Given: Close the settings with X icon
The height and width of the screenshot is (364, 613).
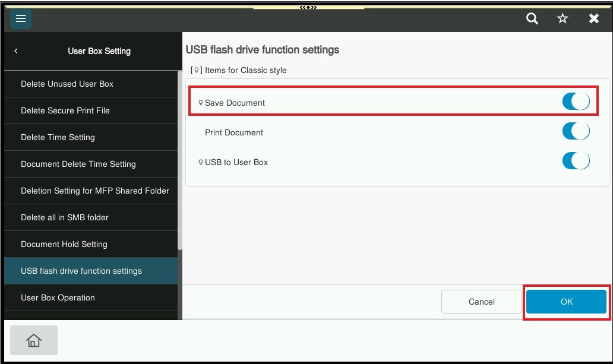Looking at the screenshot, I should tap(593, 19).
